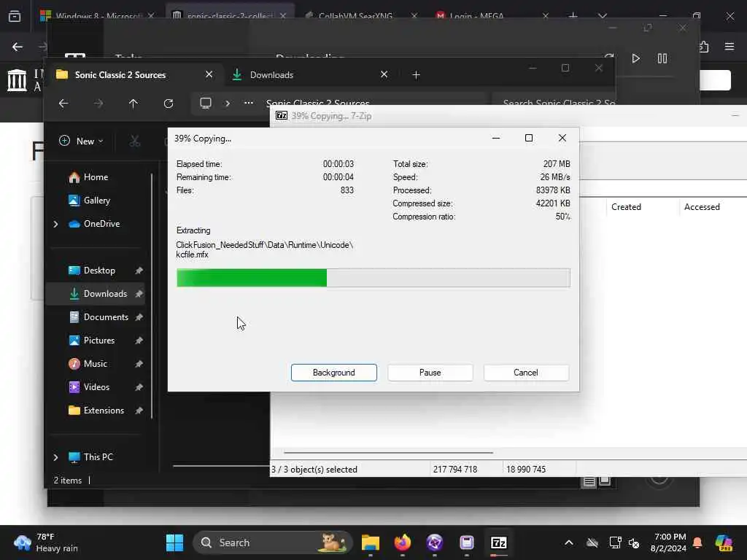Open 7-Zip from the taskbar
Image resolution: width=747 pixels, height=560 pixels.
coord(499,542)
